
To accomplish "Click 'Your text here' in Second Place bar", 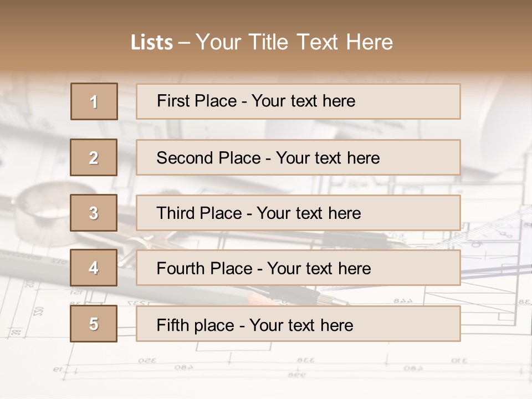I will point(328,158).
